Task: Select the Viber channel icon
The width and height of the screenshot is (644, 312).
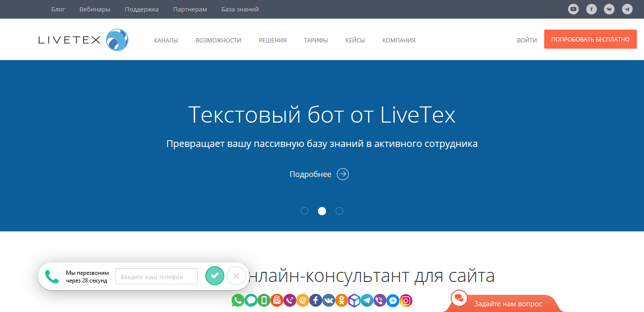Action: pos(380,301)
